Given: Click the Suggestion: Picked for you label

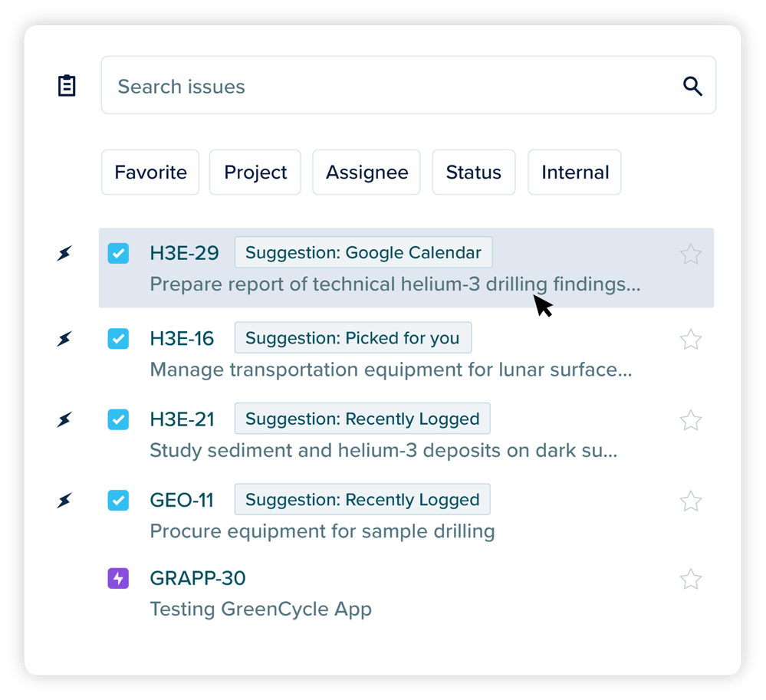Looking at the screenshot, I should pyautogui.click(x=353, y=337).
